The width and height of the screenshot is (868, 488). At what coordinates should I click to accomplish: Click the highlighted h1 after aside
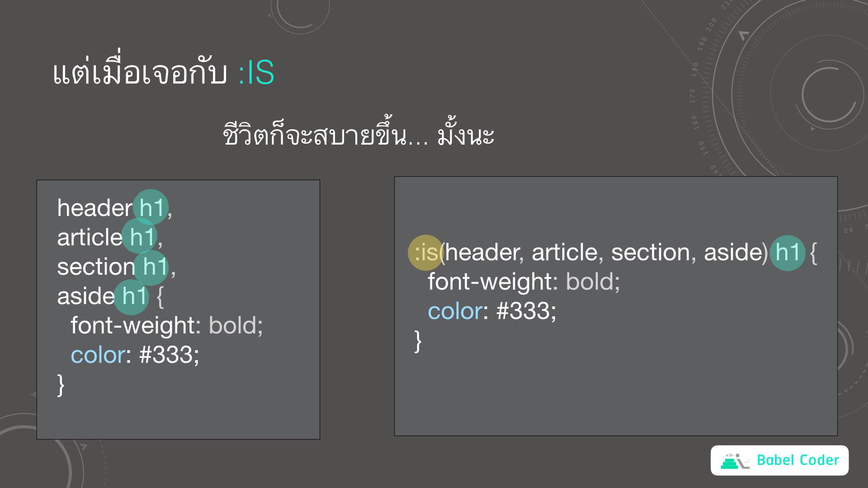pyautogui.click(x=134, y=296)
